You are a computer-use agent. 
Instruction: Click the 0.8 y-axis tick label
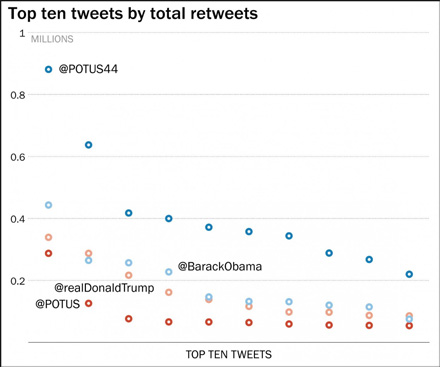[18, 95]
